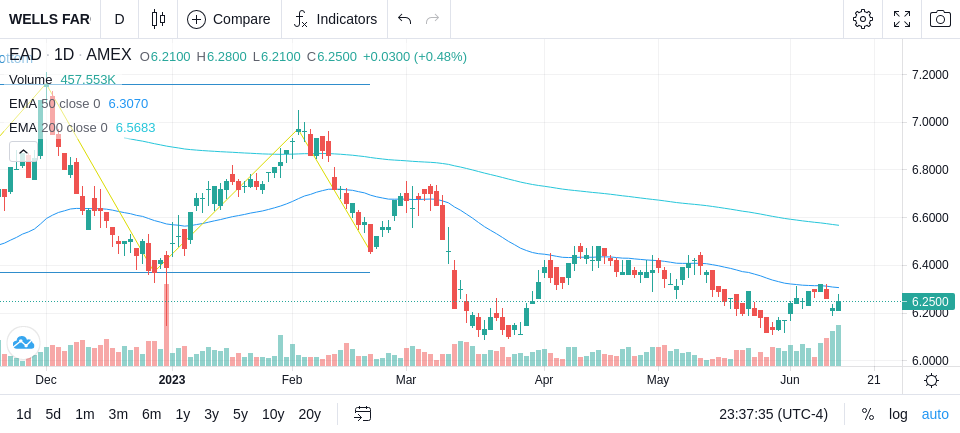Select the 1d time range
Viewport: 960px width, 433px height.
click(23, 415)
